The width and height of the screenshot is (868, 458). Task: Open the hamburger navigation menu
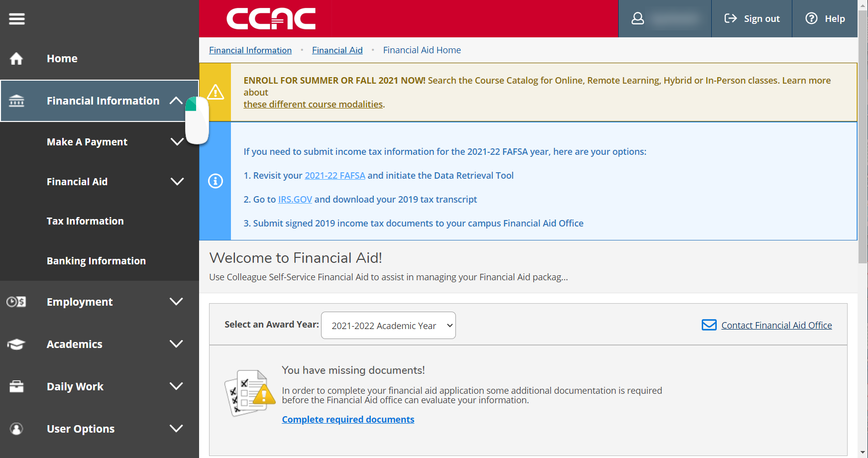click(x=16, y=18)
